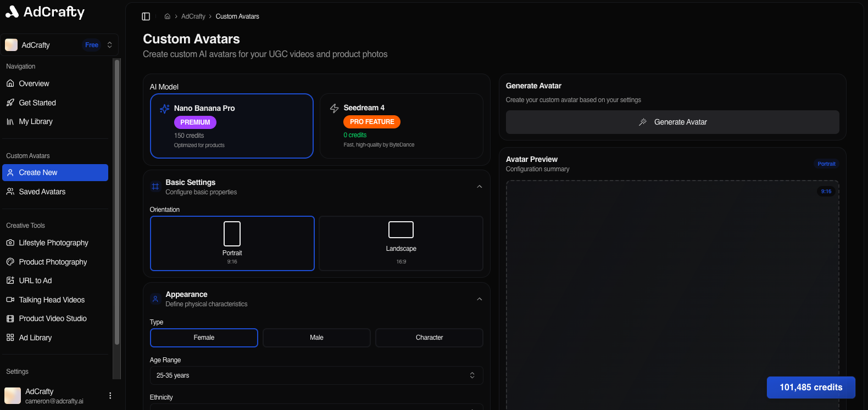This screenshot has height=410, width=868.
Task: Click the avatar preview placeholder area
Action: tap(672, 295)
